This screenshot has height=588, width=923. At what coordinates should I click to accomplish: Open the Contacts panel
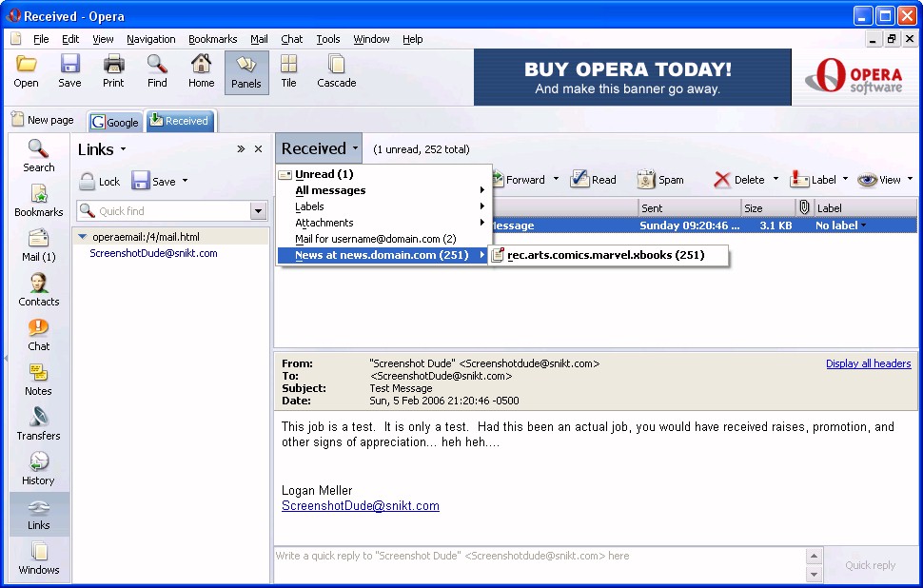pos(38,291)
